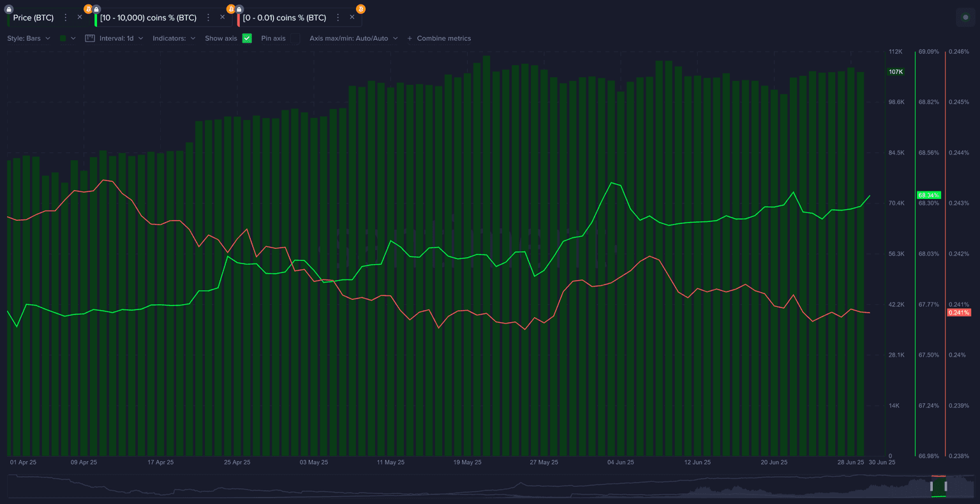
Task: Enable the Pin axis checkbox
Action: 295,38
